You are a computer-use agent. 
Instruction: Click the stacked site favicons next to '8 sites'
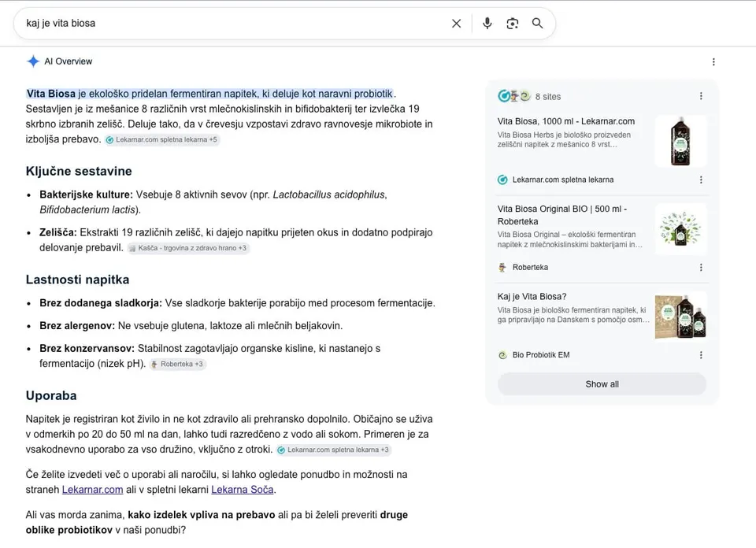click(514, 96)
